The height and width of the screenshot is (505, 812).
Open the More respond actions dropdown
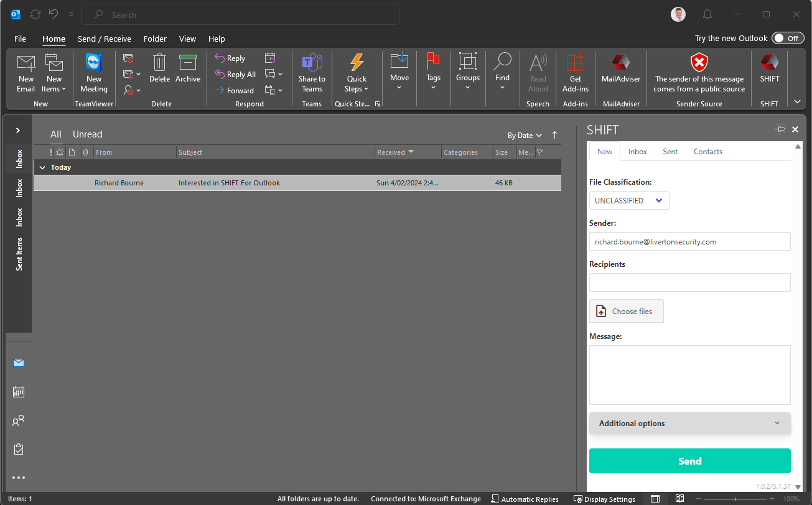click(x=274, y=91)
